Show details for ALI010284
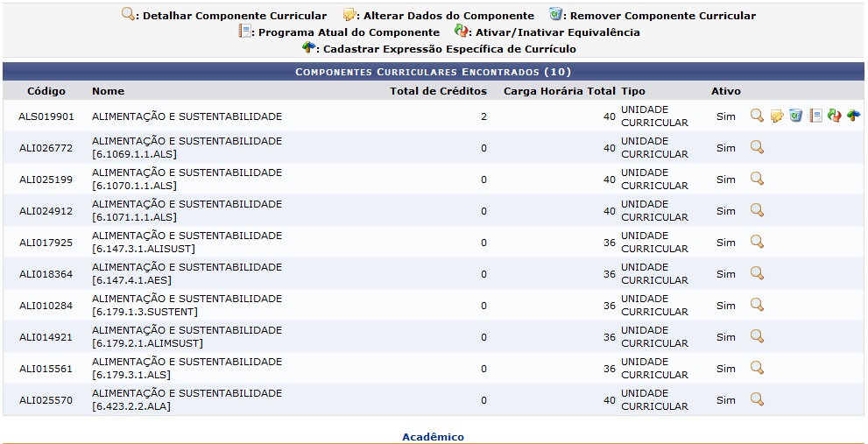This screenshot has height=444, width=868. point(757,305)
